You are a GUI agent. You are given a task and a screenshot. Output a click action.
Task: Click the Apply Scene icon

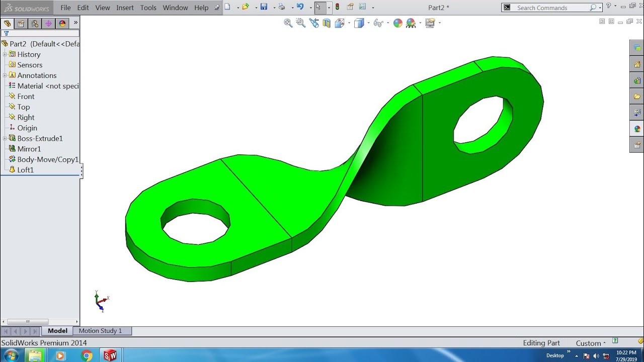tap(411, 23)
